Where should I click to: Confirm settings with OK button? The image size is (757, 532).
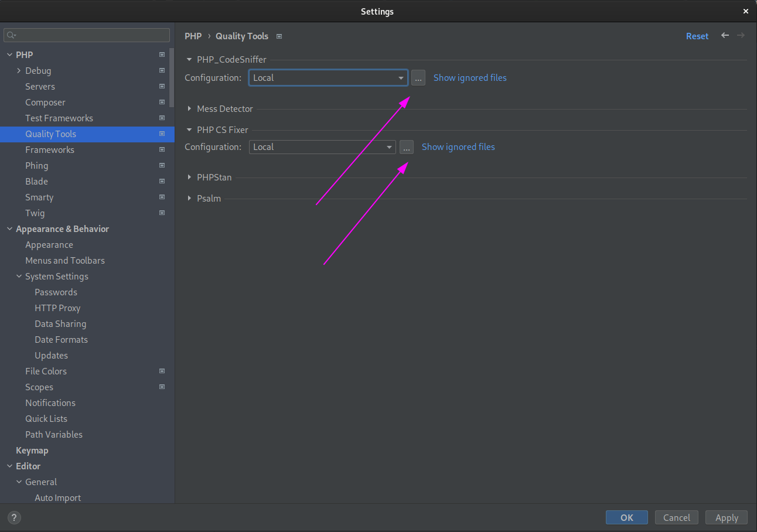pos(627,517)
